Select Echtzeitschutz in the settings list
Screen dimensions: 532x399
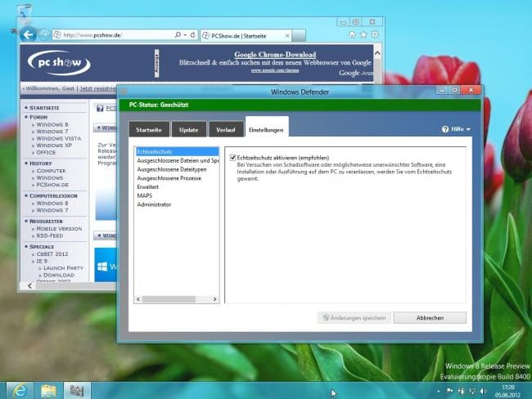177,151
